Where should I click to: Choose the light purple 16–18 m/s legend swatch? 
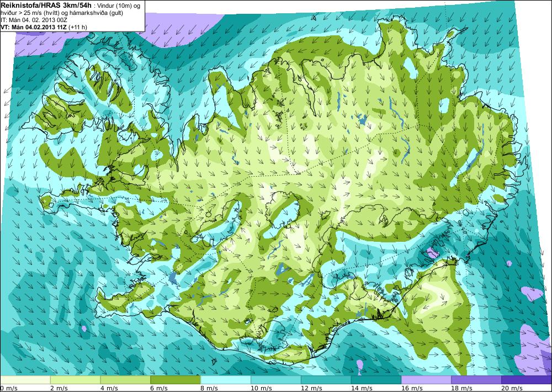click(426, 380)
